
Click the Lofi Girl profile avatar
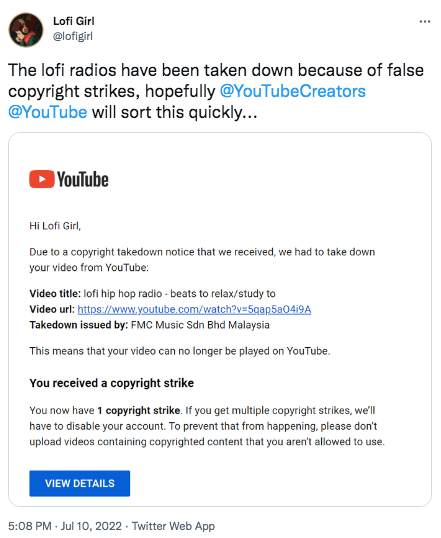26,30
